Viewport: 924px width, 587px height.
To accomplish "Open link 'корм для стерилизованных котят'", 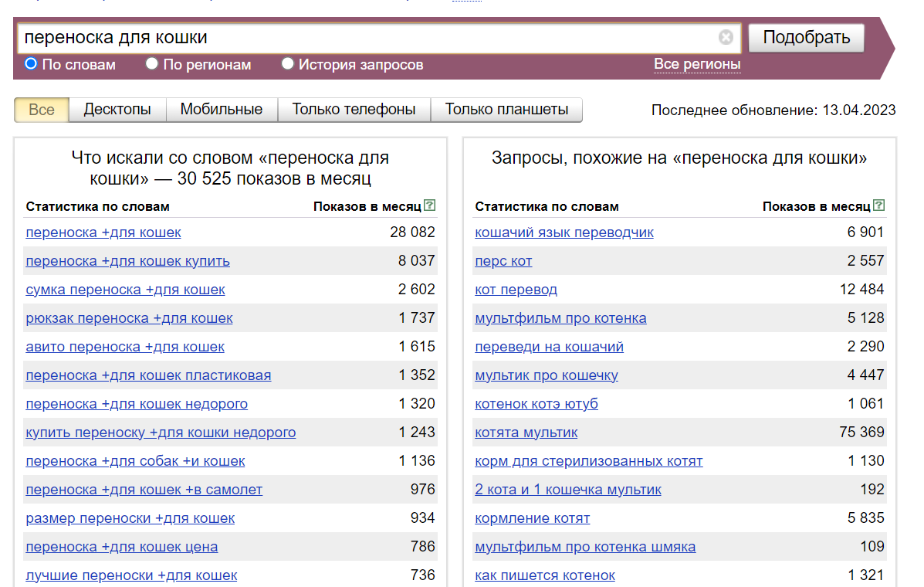I will pyautogui.click(x=589, y=461).
